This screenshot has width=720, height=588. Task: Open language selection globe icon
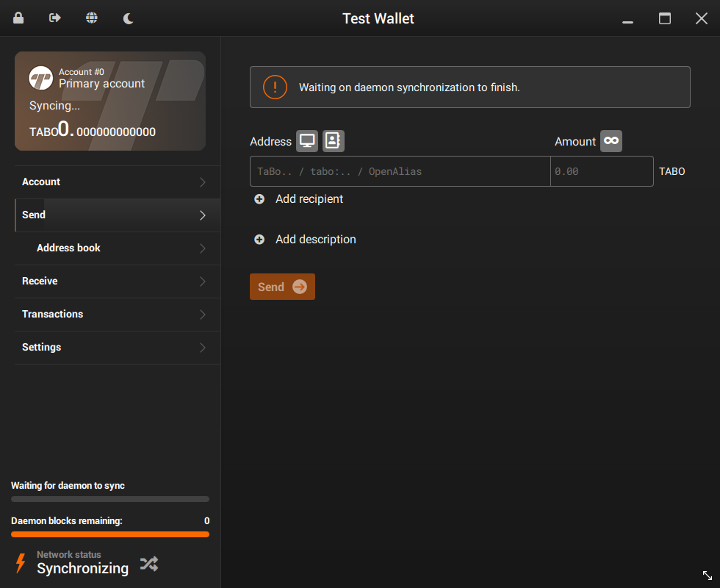[92, 18]
